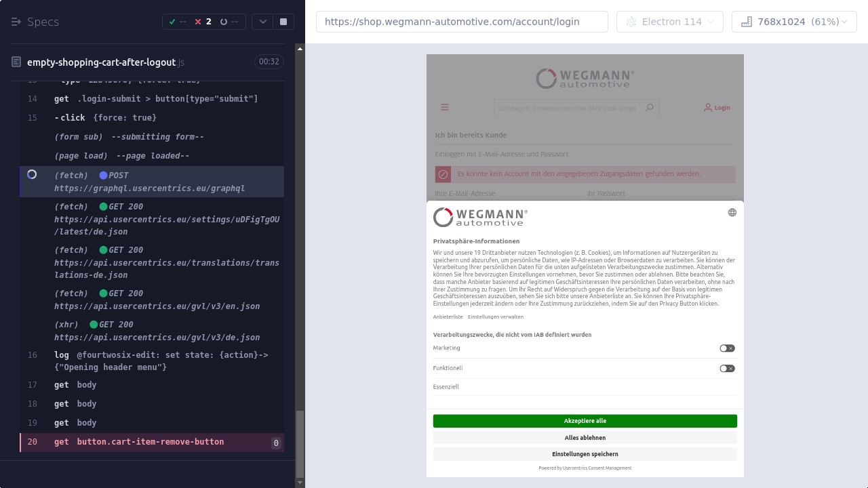Click the stop test run button

coord(283,22)
